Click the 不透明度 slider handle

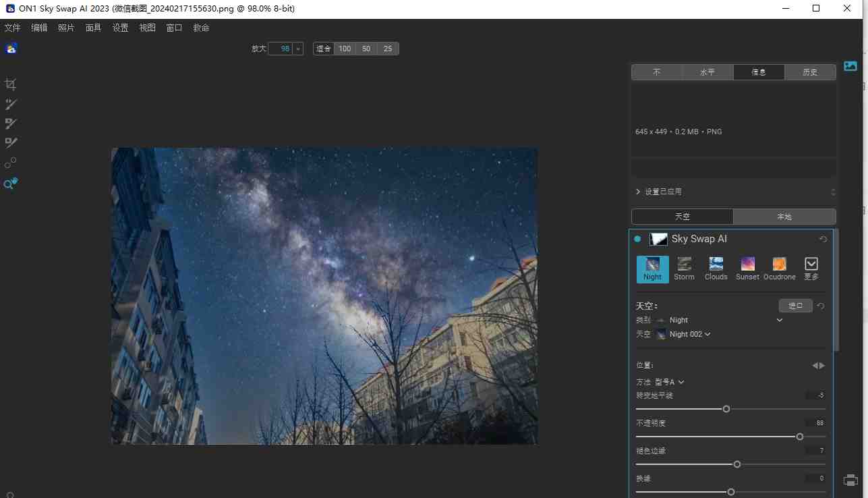pyautogui.click(x=799, y=437)
